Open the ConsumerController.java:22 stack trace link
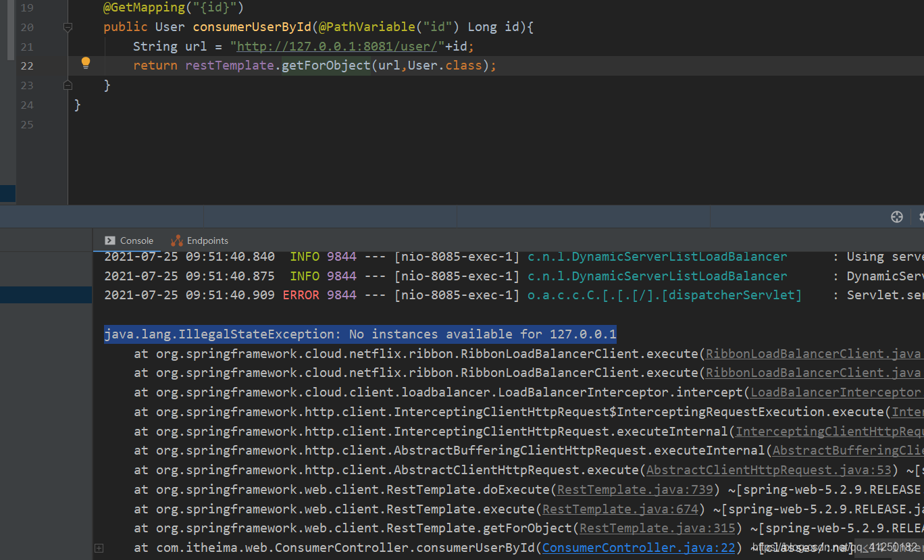The width and height of the screenshot is (924, 560). tap(638, 547)
